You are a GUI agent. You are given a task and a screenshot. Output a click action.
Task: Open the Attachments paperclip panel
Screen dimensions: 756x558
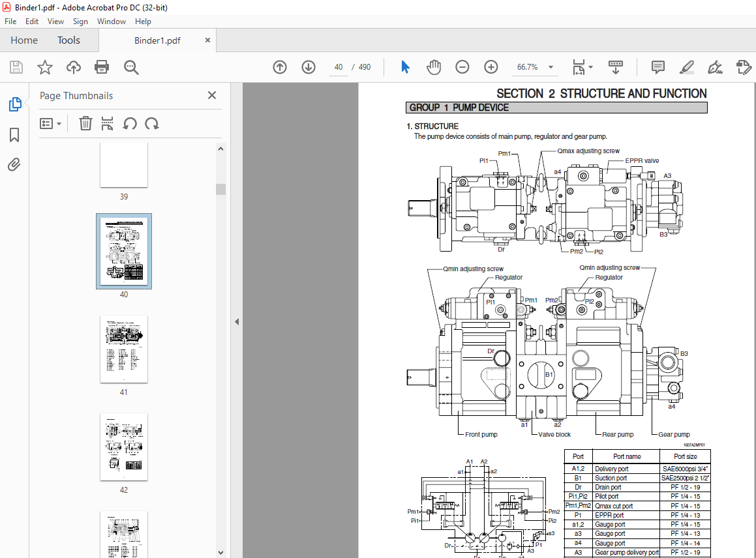(14, 165)
